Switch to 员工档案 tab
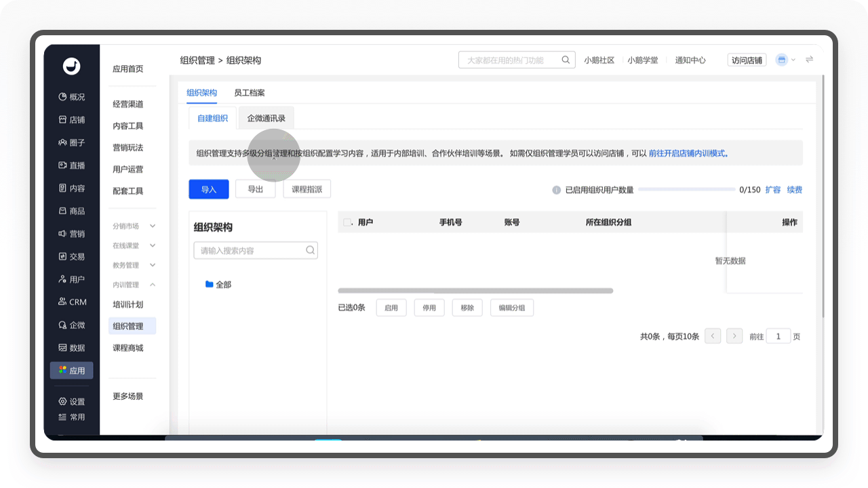Screen dimensions: 868x488 point(250,93)
